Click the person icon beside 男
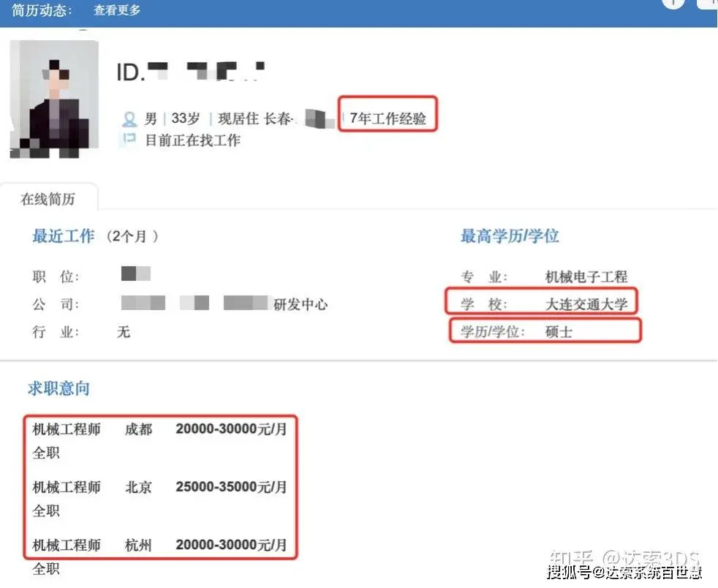The width and height of the screenshot is (718, 588). pyautogui.click(x=129, y=119)
